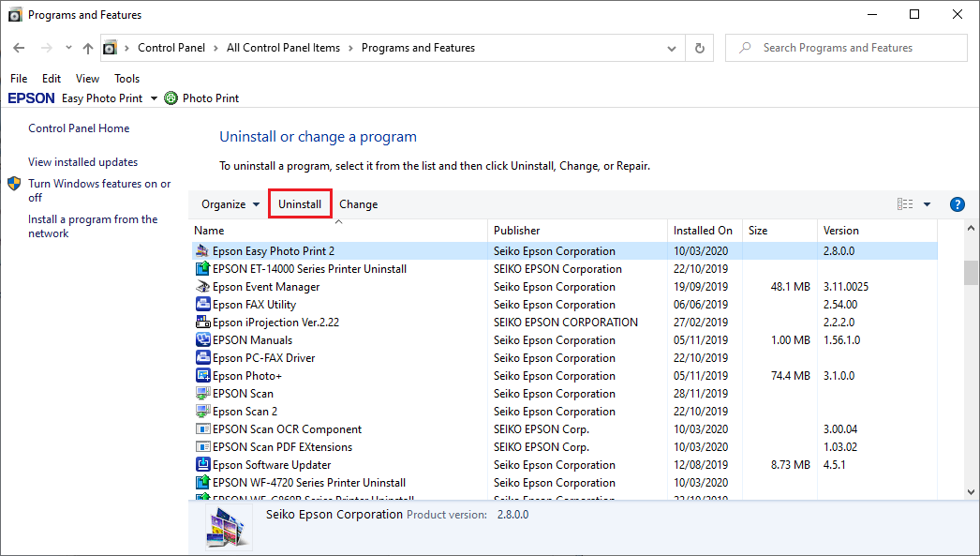Open View installed updates link
The image size is (980, 556).
(x=82, y=162)
